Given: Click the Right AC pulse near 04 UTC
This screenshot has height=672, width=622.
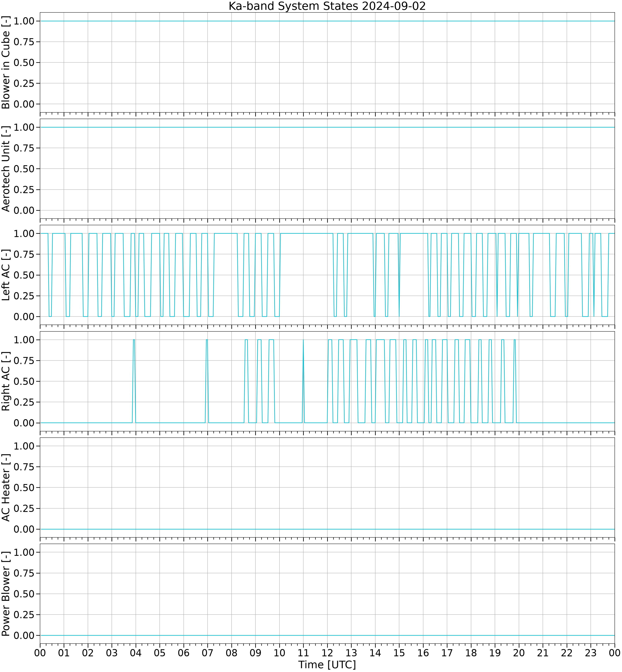Looking at the screenshot, I should tap(134, 381).
